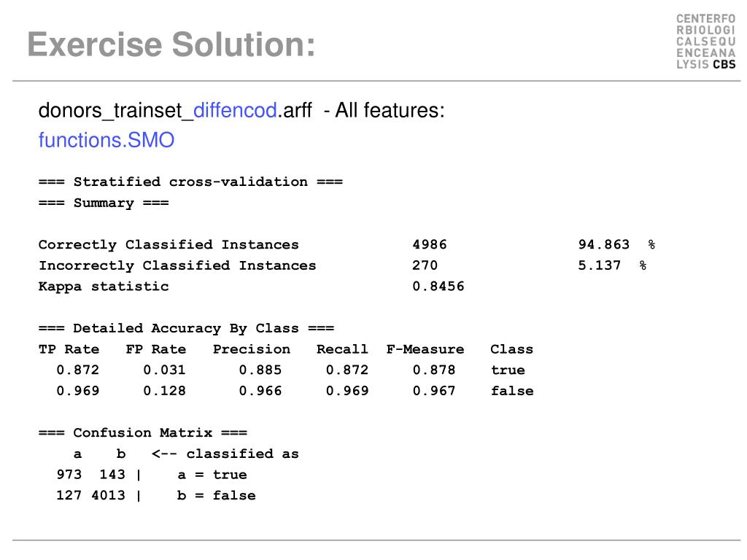Click the confusion matrix cell 4013

tap(108, 495)
